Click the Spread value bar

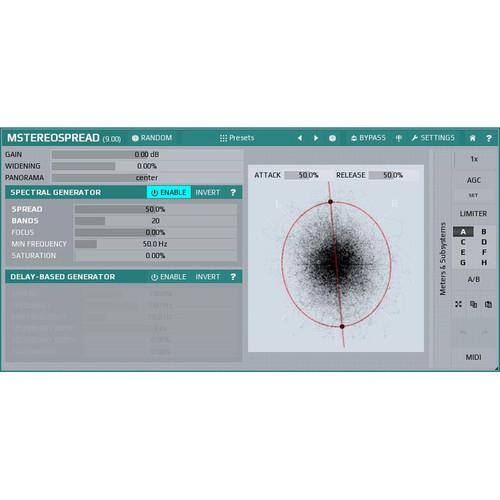pos(156,209)
